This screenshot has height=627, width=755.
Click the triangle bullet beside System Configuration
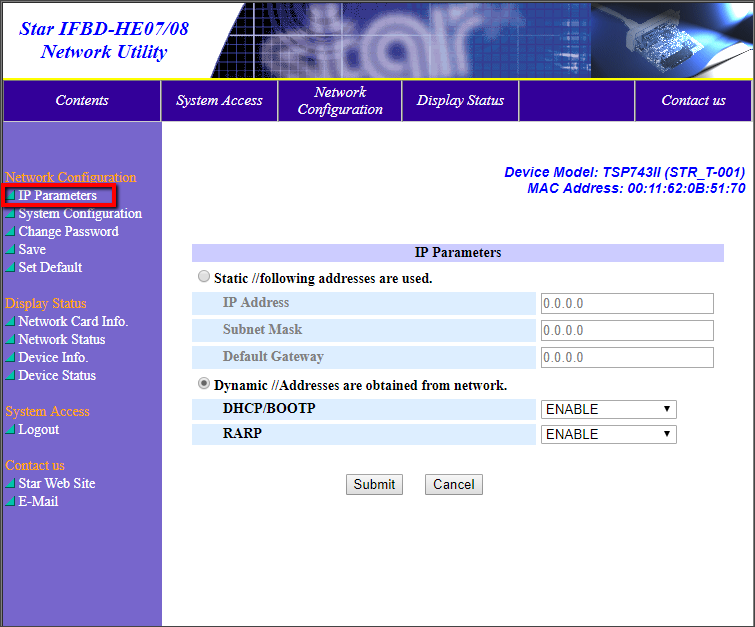coord(10,213)
